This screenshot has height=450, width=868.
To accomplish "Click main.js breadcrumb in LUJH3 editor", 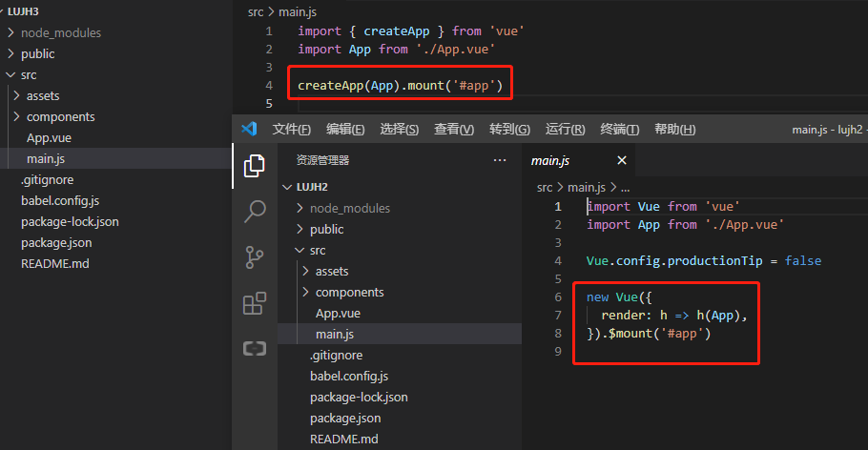I will [x=298, y=12].
